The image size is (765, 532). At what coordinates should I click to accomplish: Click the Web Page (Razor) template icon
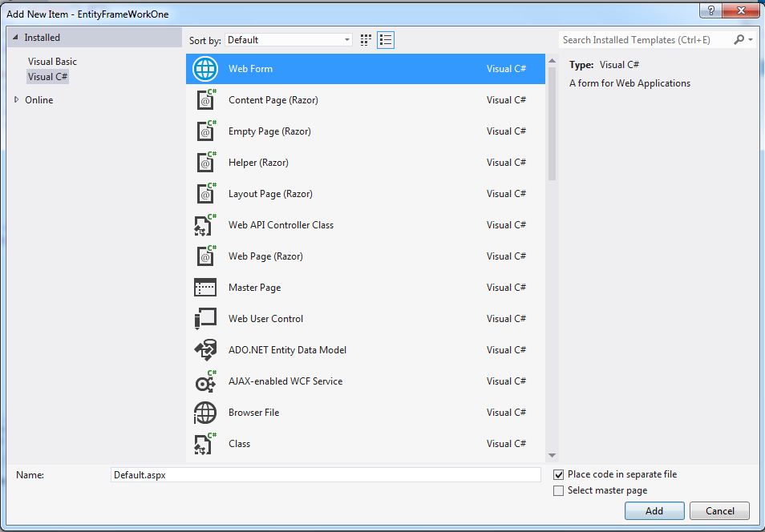click(205, 256)
